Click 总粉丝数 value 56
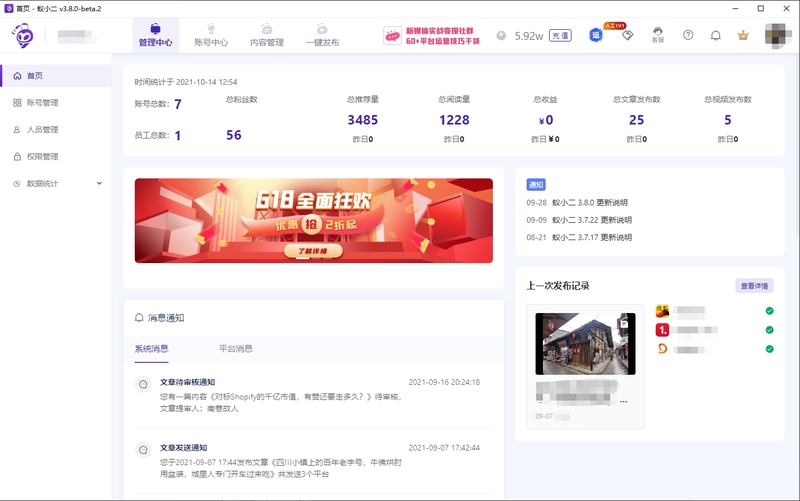 coord(234,135)
